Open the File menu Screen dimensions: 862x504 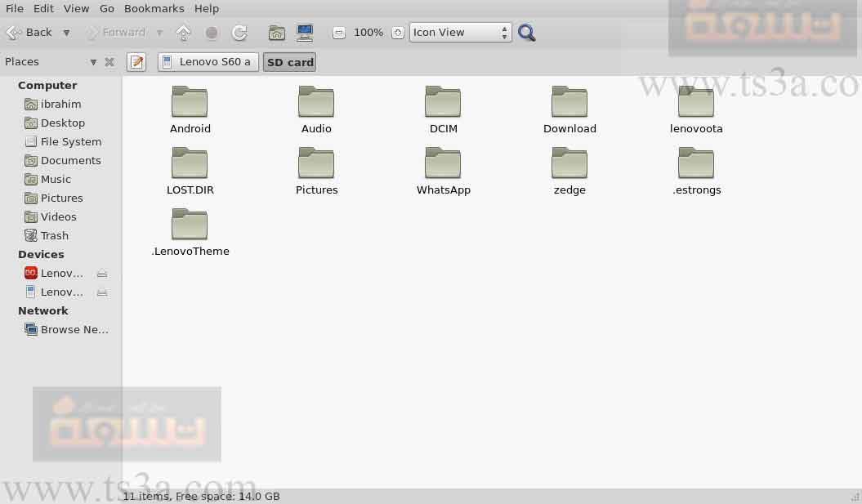[14, 9]
